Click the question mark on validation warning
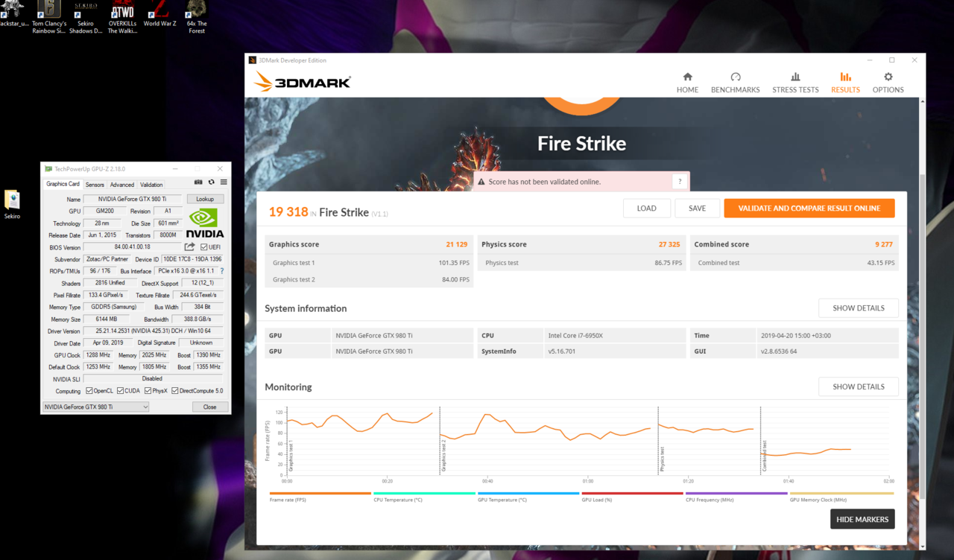Image resolution: width=954 pixels, height=560 pixels. [679, 182]
